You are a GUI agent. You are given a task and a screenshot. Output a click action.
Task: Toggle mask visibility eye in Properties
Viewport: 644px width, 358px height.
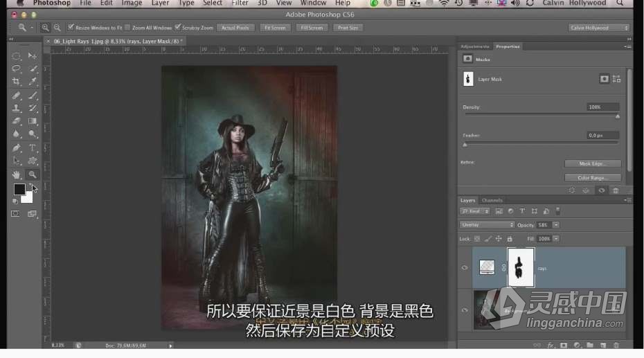coord(601,190)
